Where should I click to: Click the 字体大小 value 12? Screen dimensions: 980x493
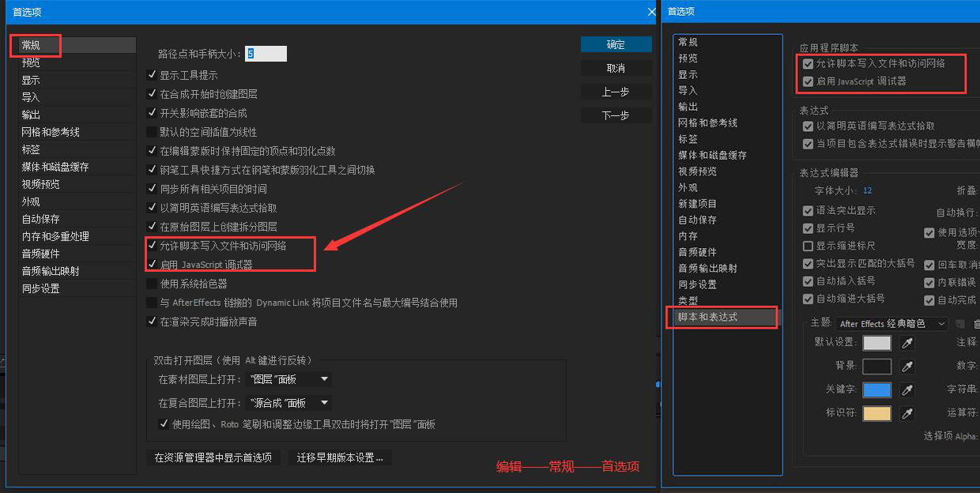click(x=868, y=190)
